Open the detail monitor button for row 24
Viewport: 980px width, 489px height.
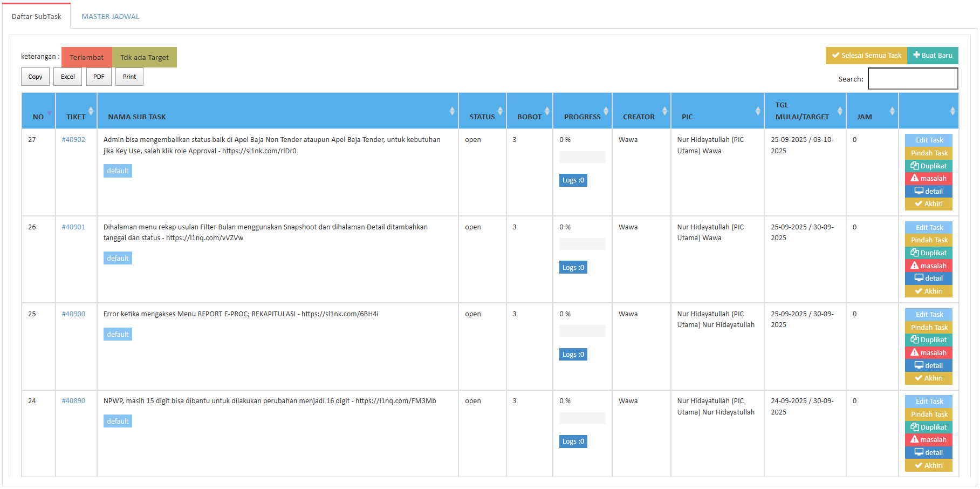tap(928, 452)
